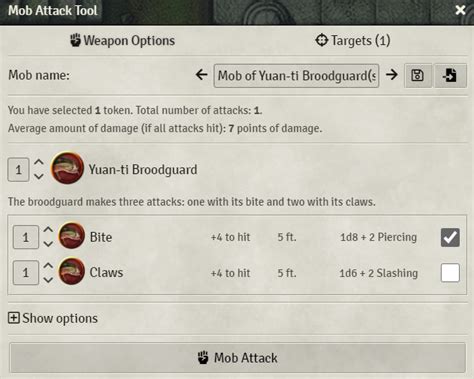Image resolution: width=474 pixels, height=379 pixels.
Task: Increase Yuan-ti Broodguard token count
Action: click(39, 162)
